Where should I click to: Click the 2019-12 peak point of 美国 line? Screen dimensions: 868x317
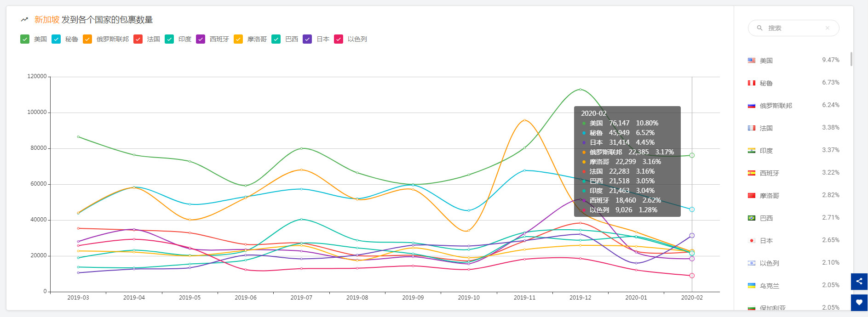[x=580, y=89]
